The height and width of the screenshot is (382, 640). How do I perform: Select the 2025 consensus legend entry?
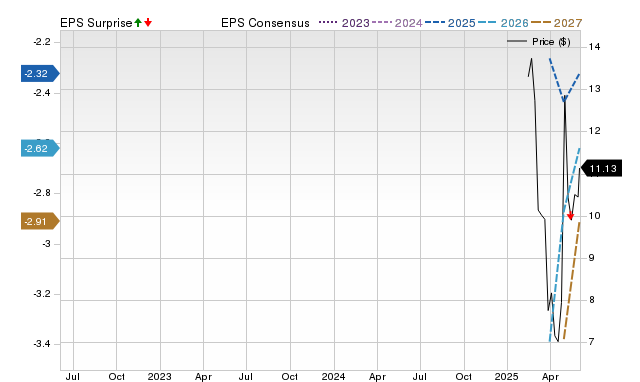point(450,23)
